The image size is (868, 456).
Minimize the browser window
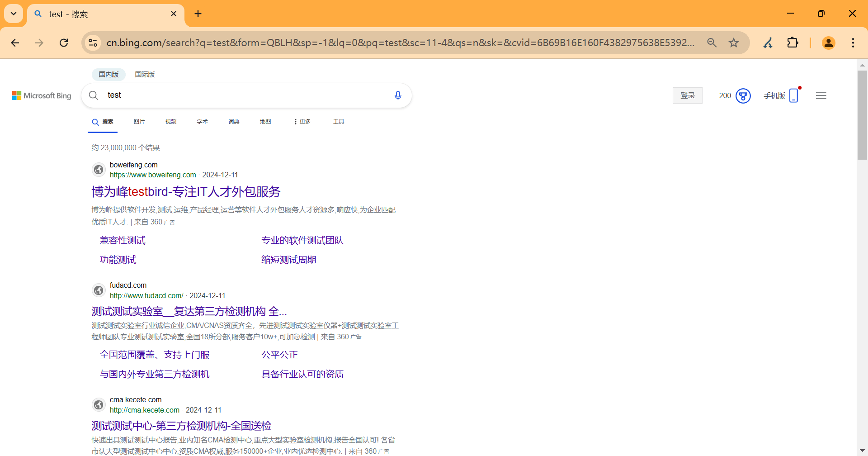point(790,14)
